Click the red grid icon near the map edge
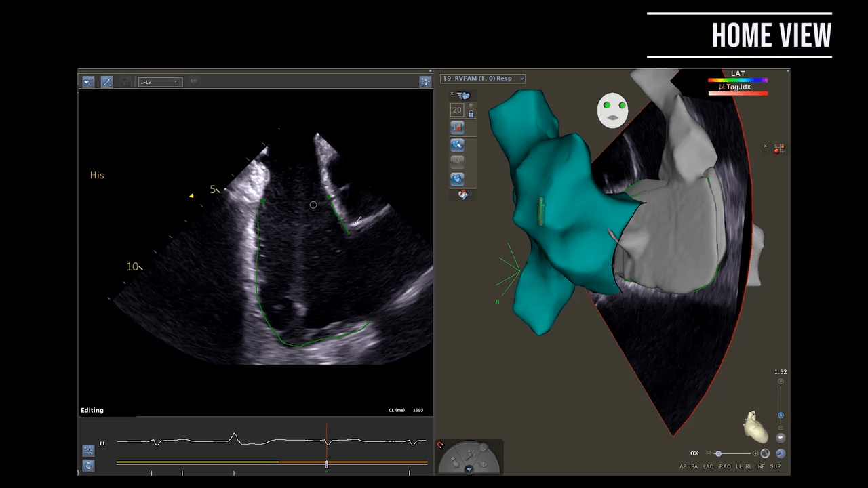Image resolution: width=868 pixels, height=488 pixels. pyautogui.click(x=779, y=148)
